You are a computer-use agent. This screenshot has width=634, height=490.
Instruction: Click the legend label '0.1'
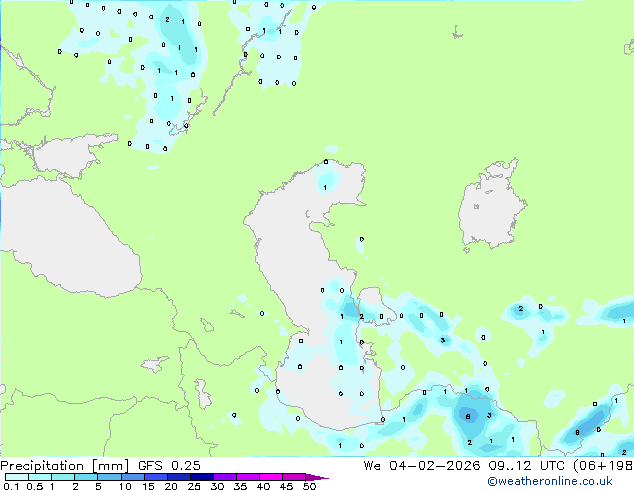click(11, 486)
